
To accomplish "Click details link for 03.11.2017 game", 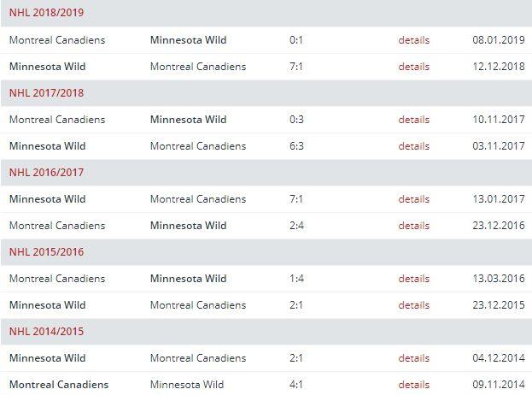I will tap(413, 146).
